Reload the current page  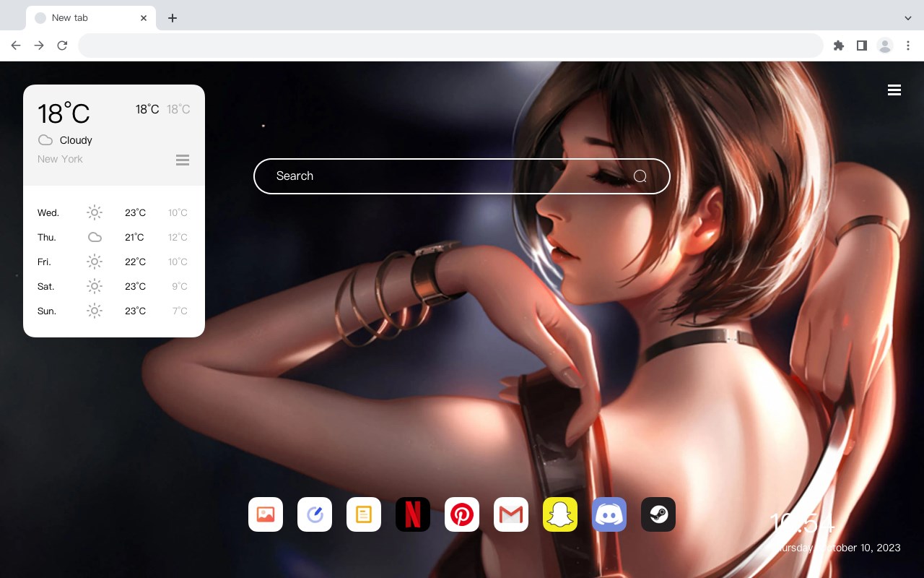62,46
